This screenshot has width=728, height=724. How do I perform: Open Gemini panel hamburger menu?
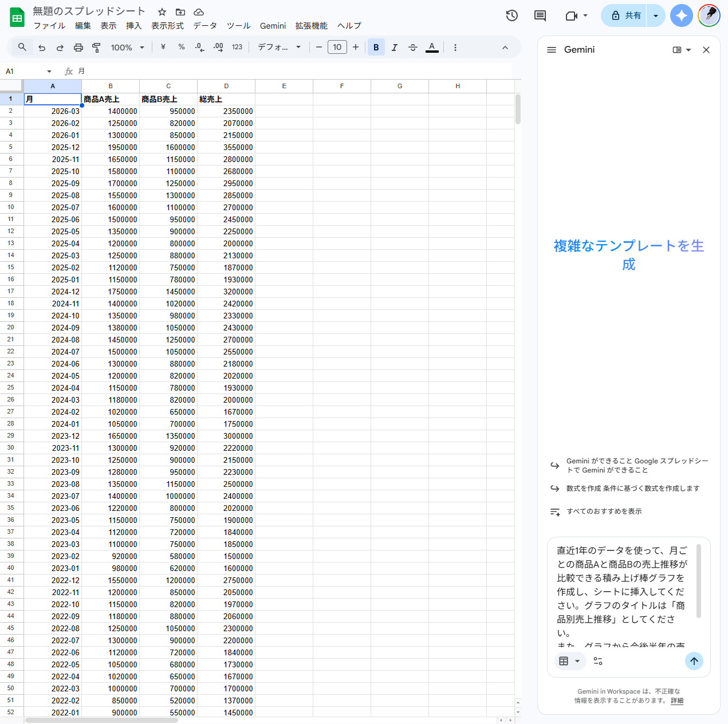coord(552,50)
